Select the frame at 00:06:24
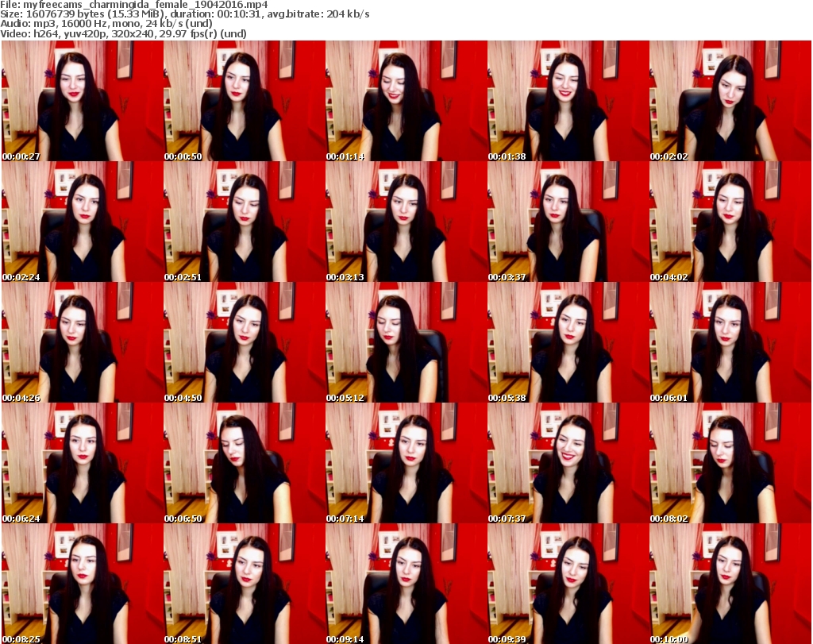Image resolution: width=813 pixels, height=644 pixels. pyautogui.click(x=83, y=463)
